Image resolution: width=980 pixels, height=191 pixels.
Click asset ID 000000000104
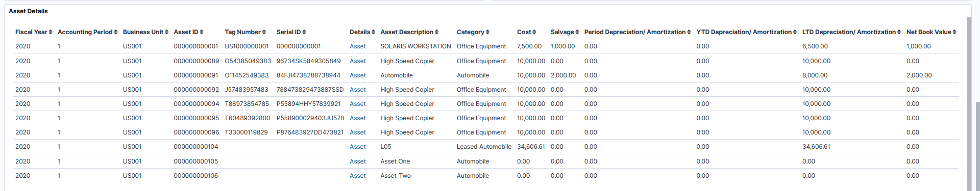pos(196,147)
